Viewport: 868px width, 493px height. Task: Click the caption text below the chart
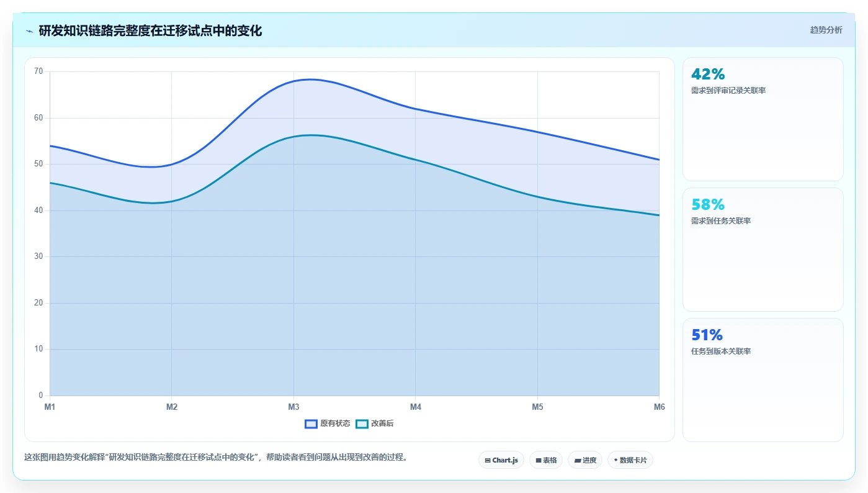click(x=216, y=457)
